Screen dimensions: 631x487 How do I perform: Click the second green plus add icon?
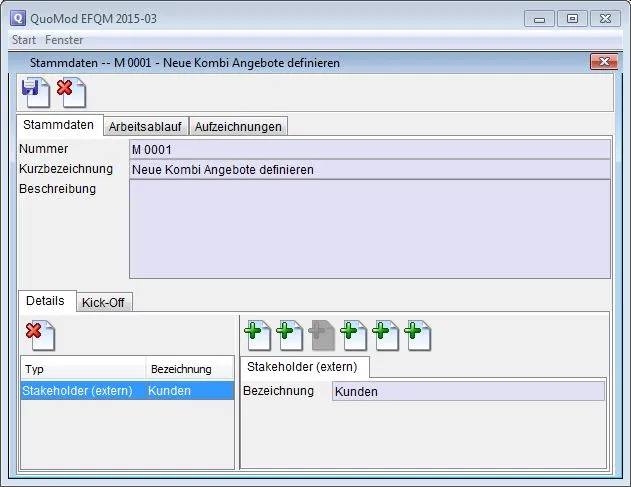[x=289, y=334]
